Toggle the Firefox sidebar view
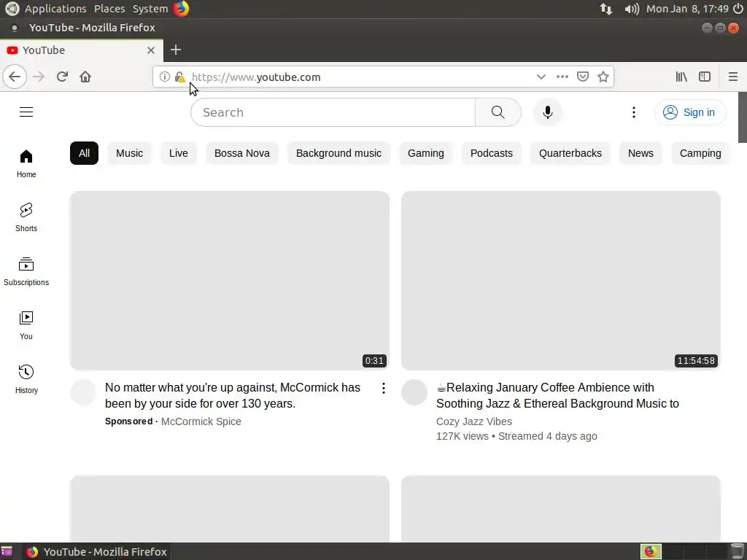 pos(705,77)
